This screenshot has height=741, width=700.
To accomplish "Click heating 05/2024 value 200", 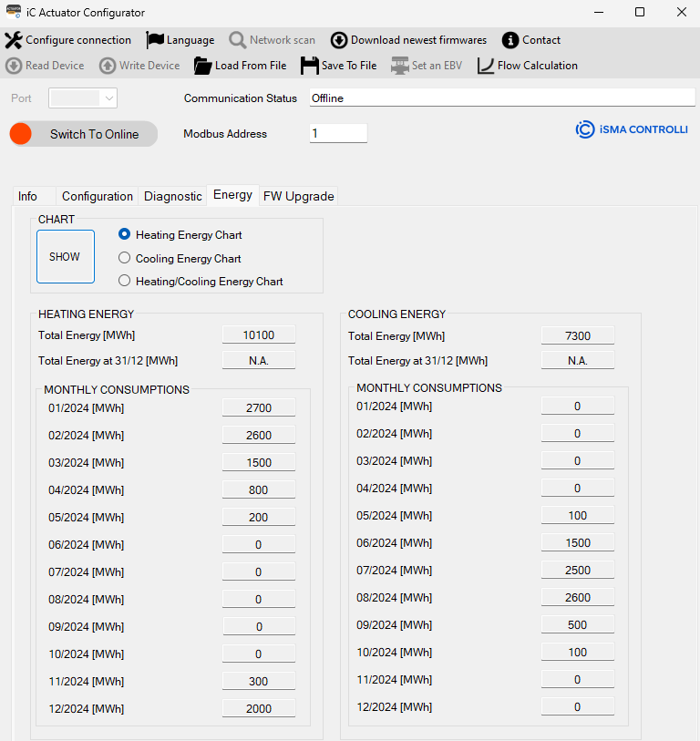I will click(259, 517).
